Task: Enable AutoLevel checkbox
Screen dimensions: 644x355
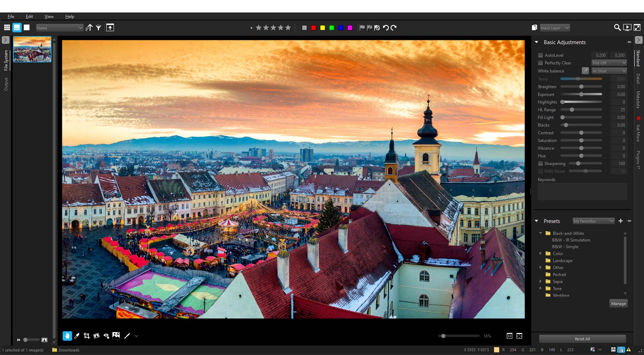Action: pyautogui.click(x=541, y=55)
